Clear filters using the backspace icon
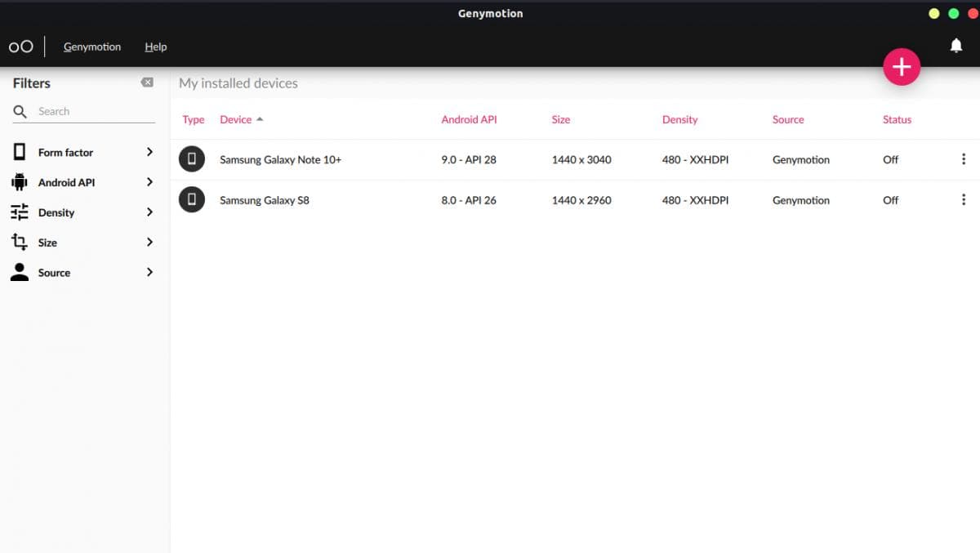This screenshot has width=980, height=553. tap(147, 83)
